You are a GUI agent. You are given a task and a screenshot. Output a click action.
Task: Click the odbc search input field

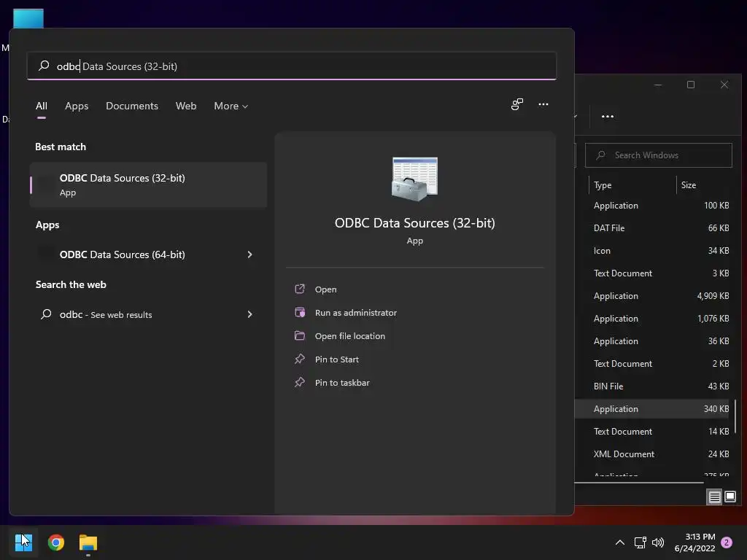click(292, 66)
